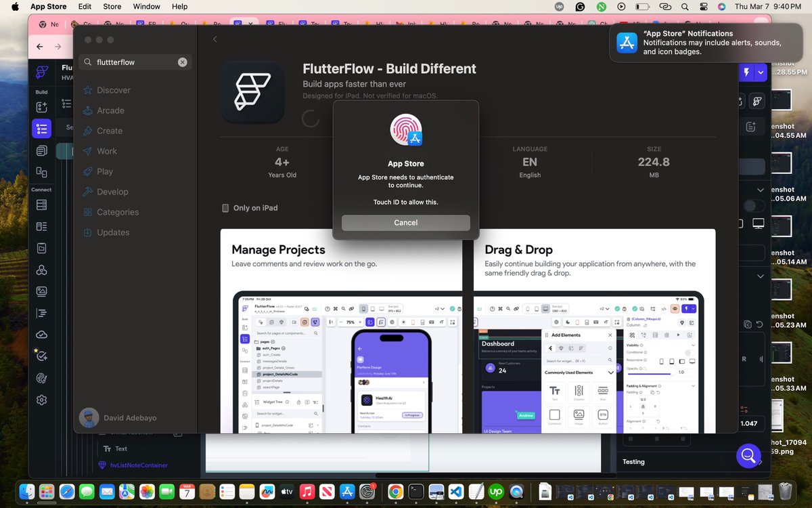Open Terminal from the Dock
The image size is (812, 508).
click(416, 491)
